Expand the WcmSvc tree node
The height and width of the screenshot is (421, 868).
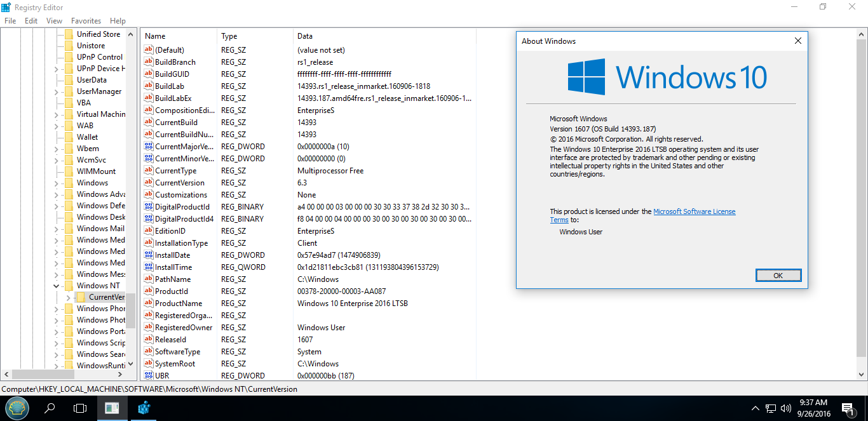[56, 160]
